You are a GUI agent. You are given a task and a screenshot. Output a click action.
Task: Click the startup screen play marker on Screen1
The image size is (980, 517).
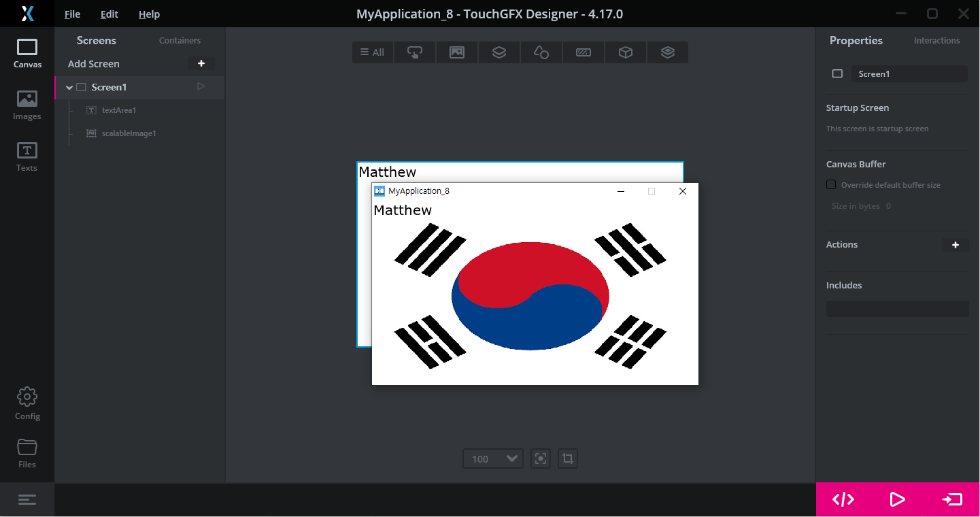(201, 86)
